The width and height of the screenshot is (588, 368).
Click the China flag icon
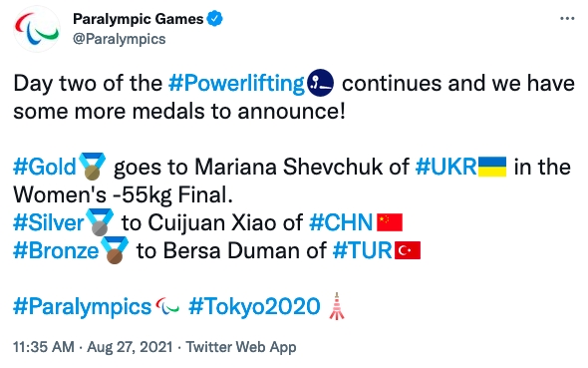(x=390, y=222)
